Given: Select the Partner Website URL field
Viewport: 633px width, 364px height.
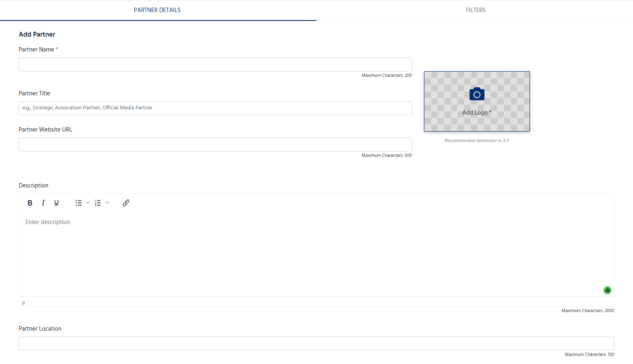Looking at the screenshot, I should click(215, 144).
